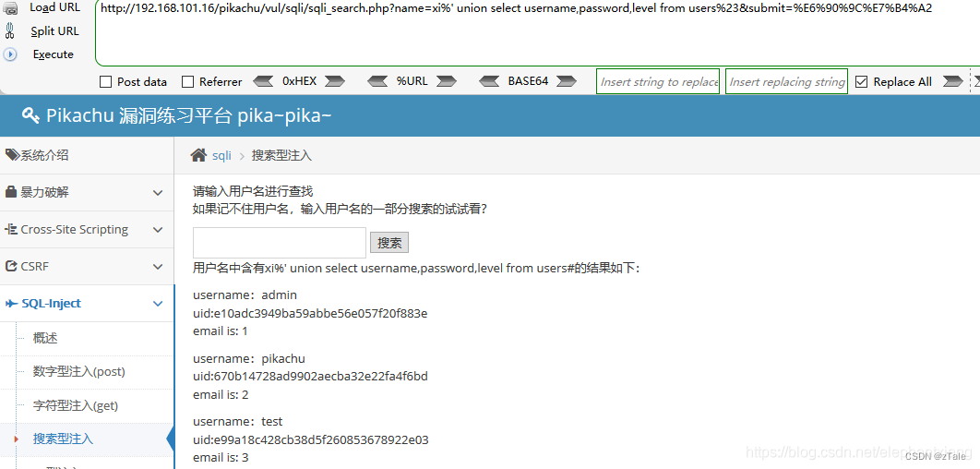Click 搜索型注入 breadcrumb text
Screen dimensions: 980x469
[281, 156]
